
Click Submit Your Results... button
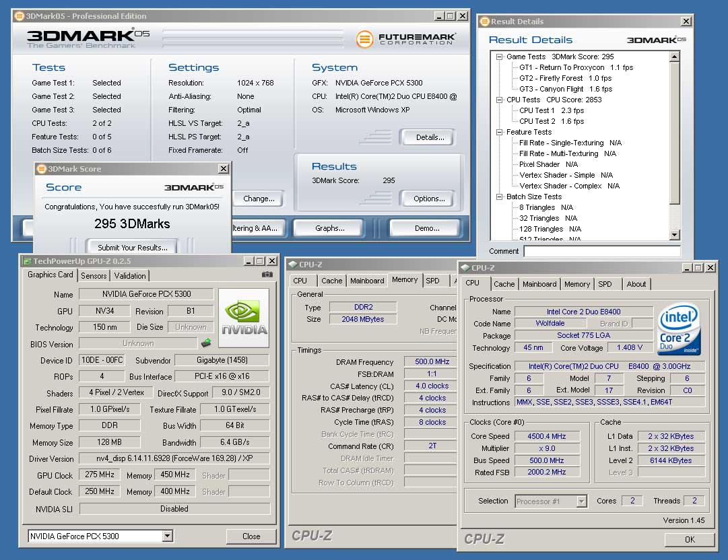(132, 247)
